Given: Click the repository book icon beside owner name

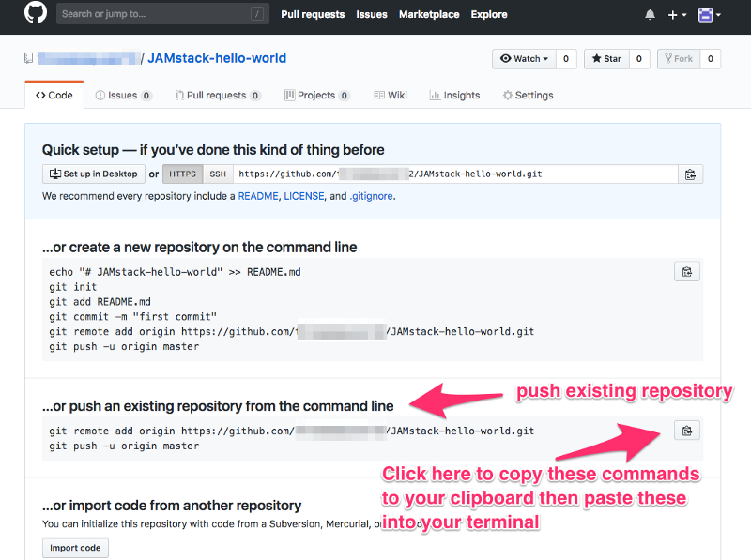Looking at the screenshot, I should (29, 58).
